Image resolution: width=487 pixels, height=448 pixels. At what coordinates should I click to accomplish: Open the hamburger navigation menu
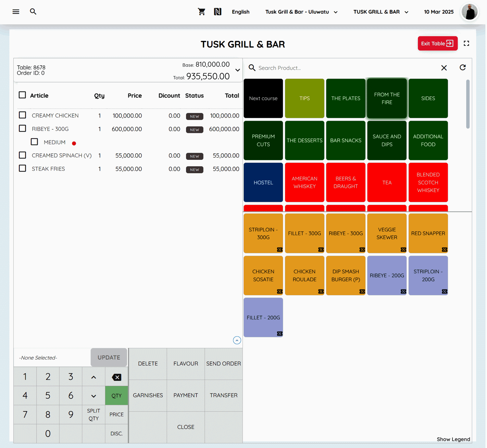tap(16, 11)
